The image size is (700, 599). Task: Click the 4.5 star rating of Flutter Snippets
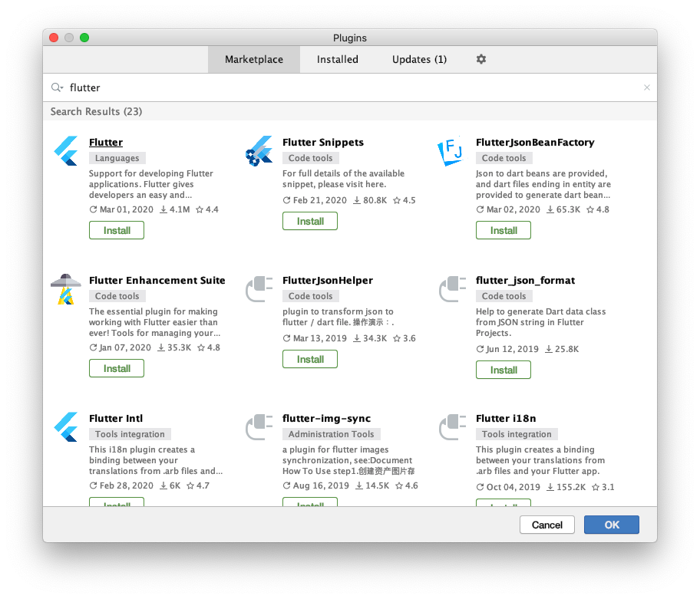pos(404,200)
